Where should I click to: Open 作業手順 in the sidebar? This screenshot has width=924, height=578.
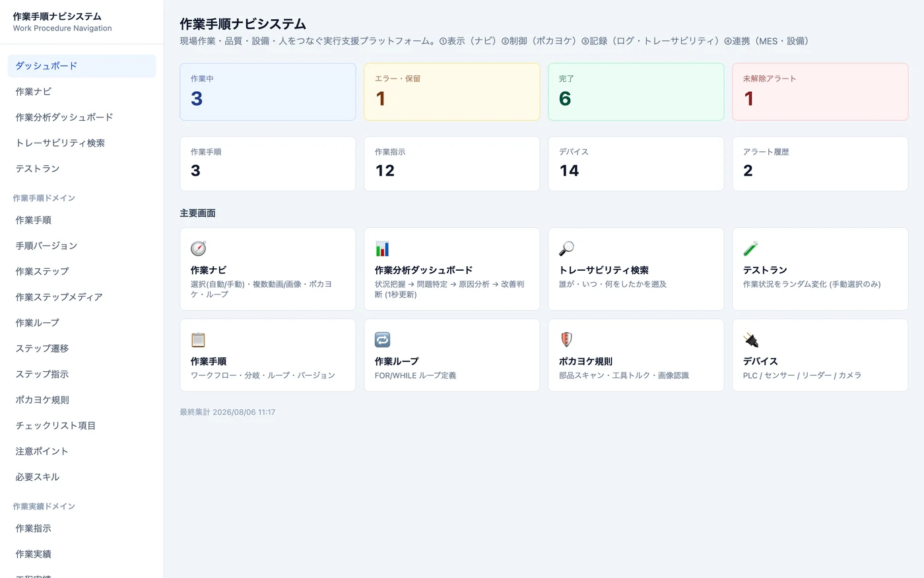(82, 221)
